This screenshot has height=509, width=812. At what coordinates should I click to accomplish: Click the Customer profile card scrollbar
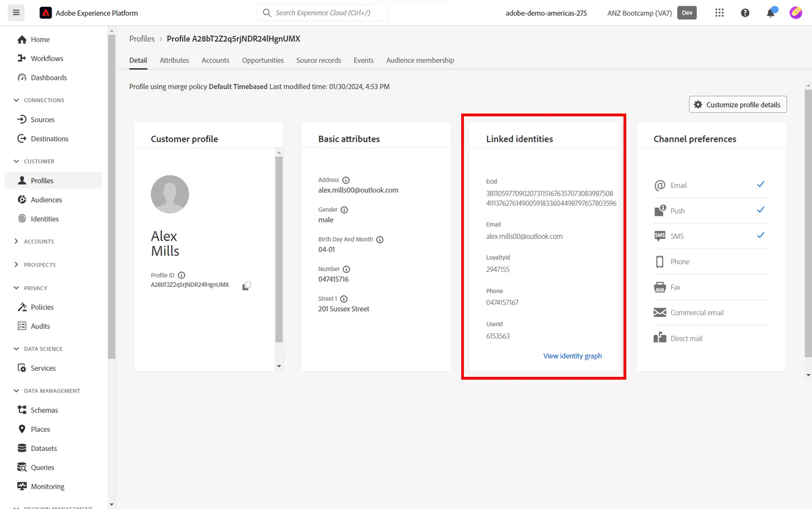[279, 249]
